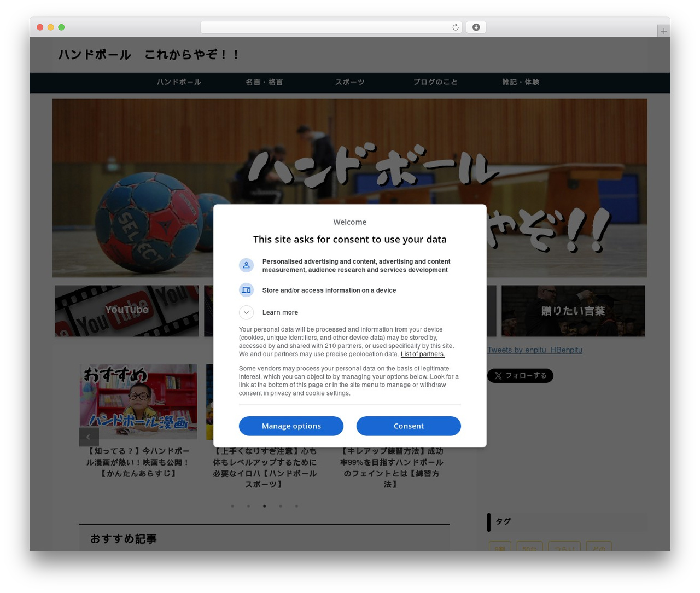Open a new tab with plus icon

coord(663,31)
